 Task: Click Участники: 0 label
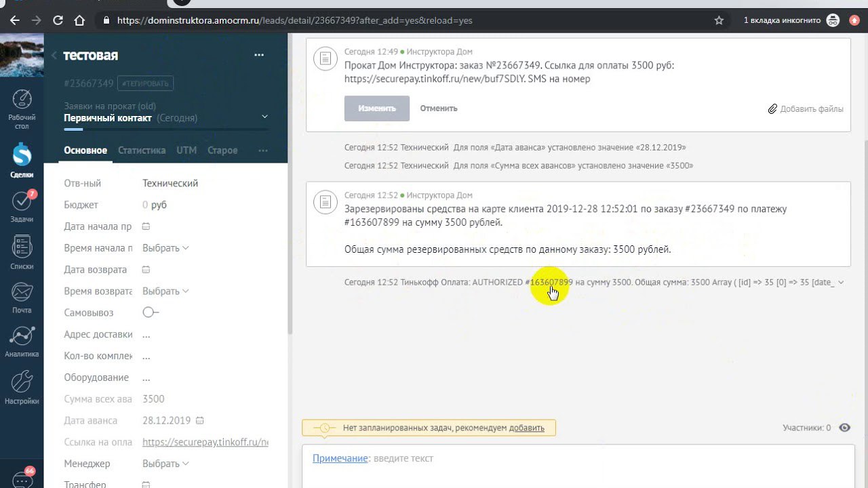coord(807,428)
